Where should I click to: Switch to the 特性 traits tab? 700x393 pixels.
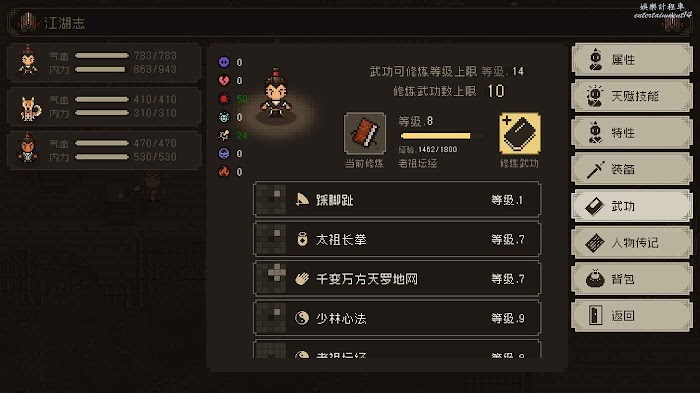632,133
